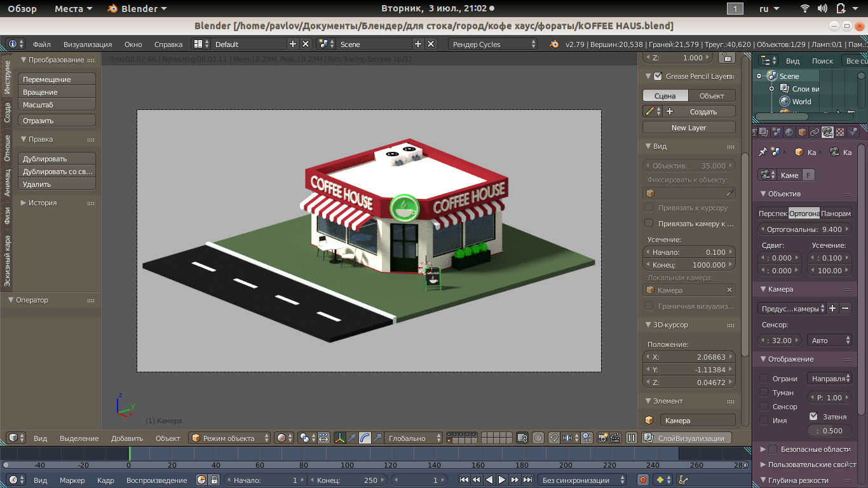
Task: Open the Без синхронизации sync dropdown
Action: point(581,480)
